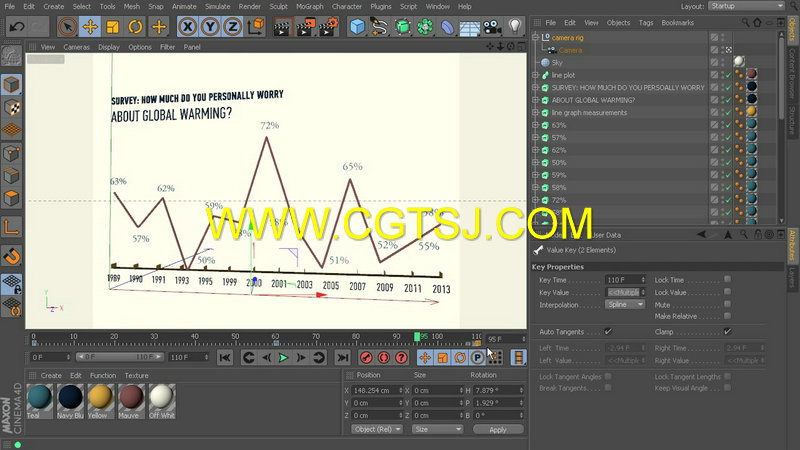Image resolution: width=800 pixels, height=450 pixels.
Task: Open the Size mode dropdown
Action: coord(437,429)
